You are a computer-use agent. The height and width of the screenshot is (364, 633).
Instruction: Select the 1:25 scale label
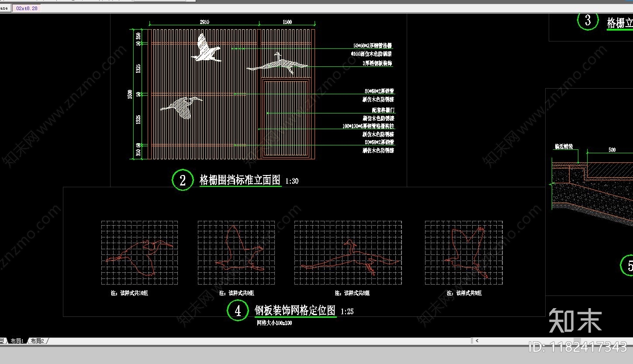coord(347,312)
